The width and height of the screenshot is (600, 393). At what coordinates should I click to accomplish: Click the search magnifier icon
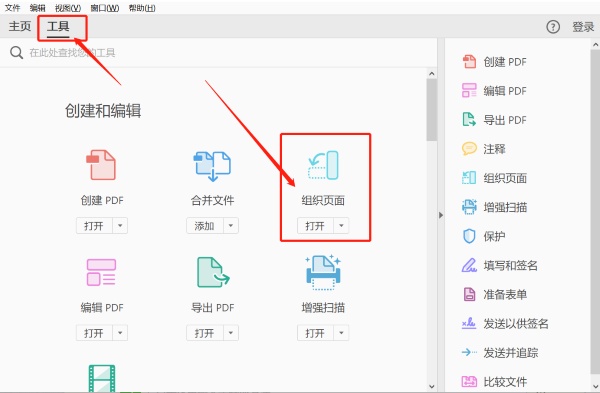16,52
